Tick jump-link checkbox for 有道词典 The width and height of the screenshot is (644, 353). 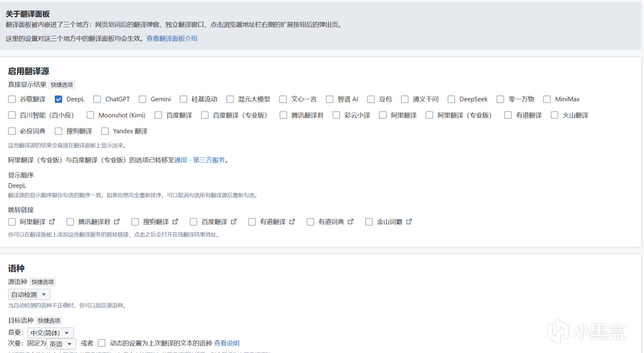click(310, 222)
